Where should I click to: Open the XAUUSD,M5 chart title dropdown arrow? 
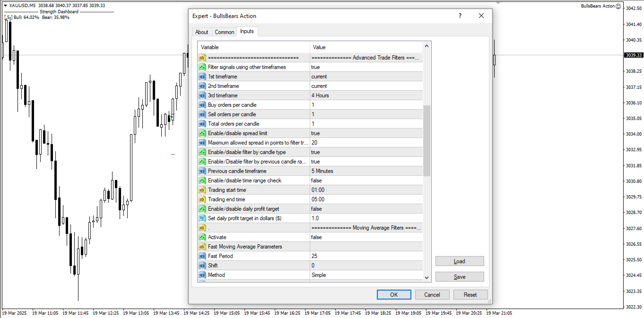(5, 6)
